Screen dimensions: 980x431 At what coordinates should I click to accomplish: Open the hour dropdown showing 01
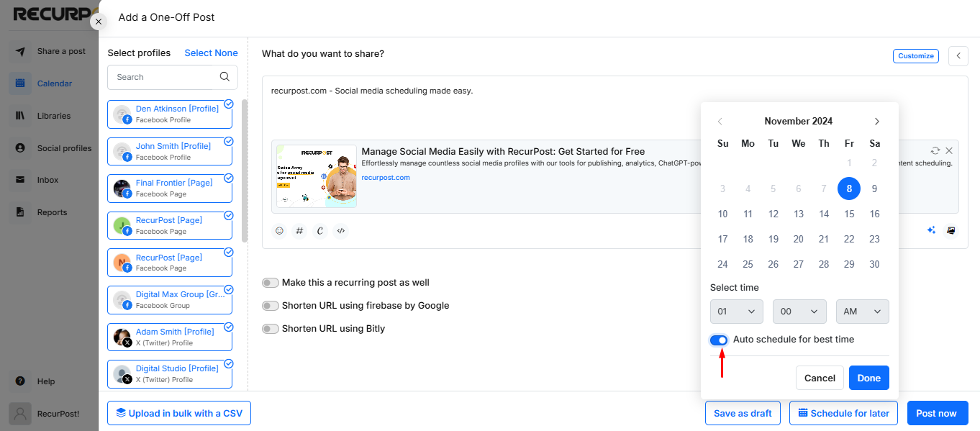click(x=737, y=312)
